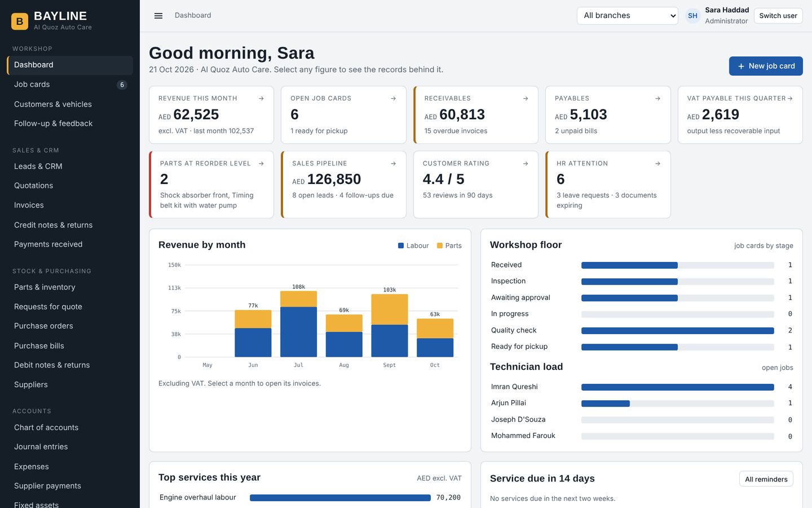Click the Bayline B logo icon
The image size is (812, 508).
pos(20,21)
